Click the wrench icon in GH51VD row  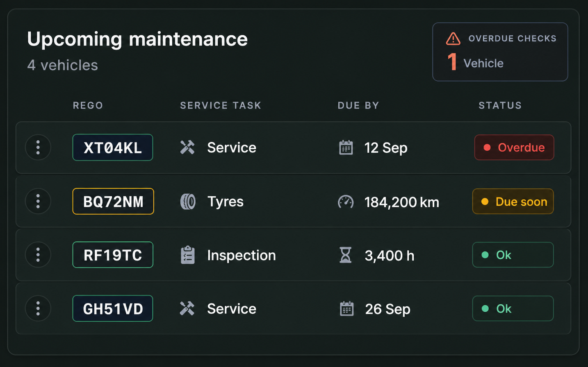187,308
